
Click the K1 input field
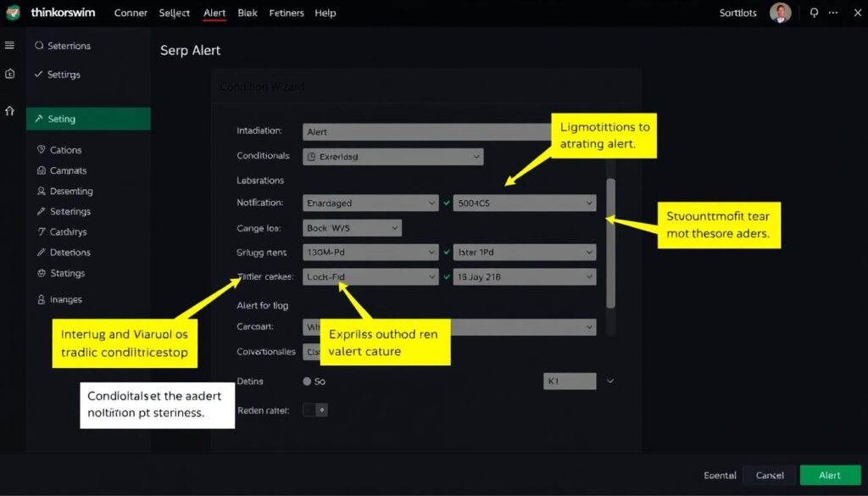[570, 381]
